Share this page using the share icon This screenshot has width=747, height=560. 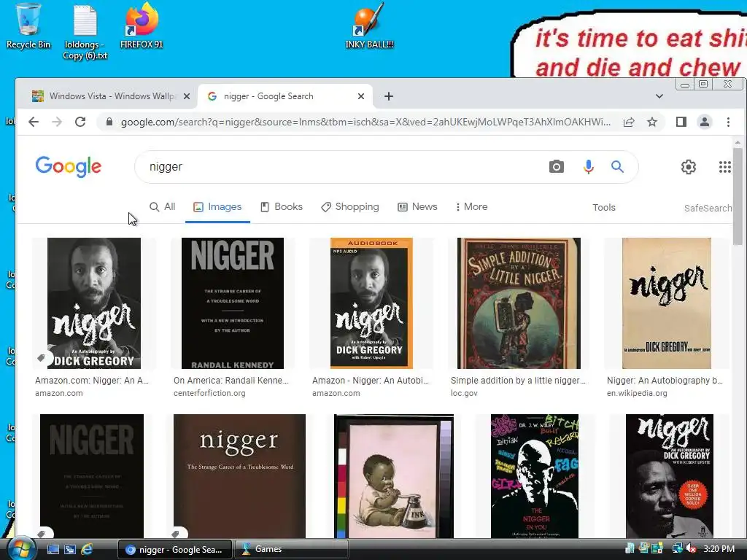point(629,122)
